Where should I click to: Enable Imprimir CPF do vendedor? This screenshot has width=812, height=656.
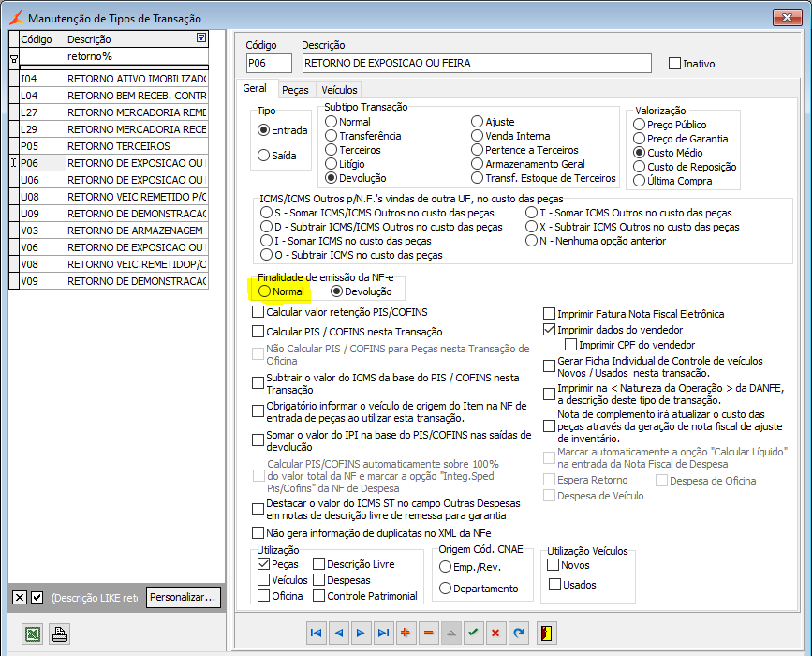click(571, 345)
